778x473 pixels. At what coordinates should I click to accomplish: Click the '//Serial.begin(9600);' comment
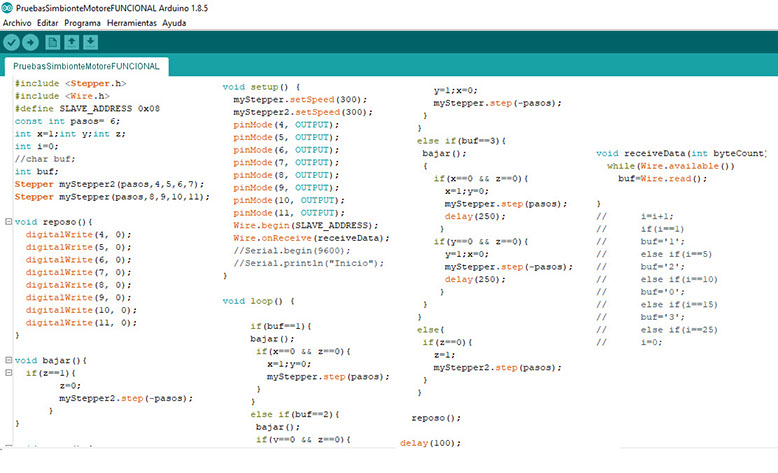(x=292, y=251)
